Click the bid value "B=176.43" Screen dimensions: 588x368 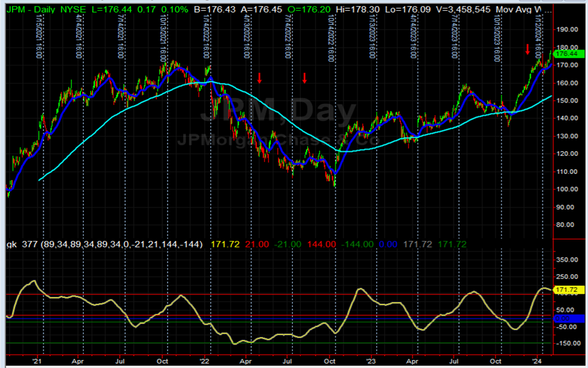215,10
